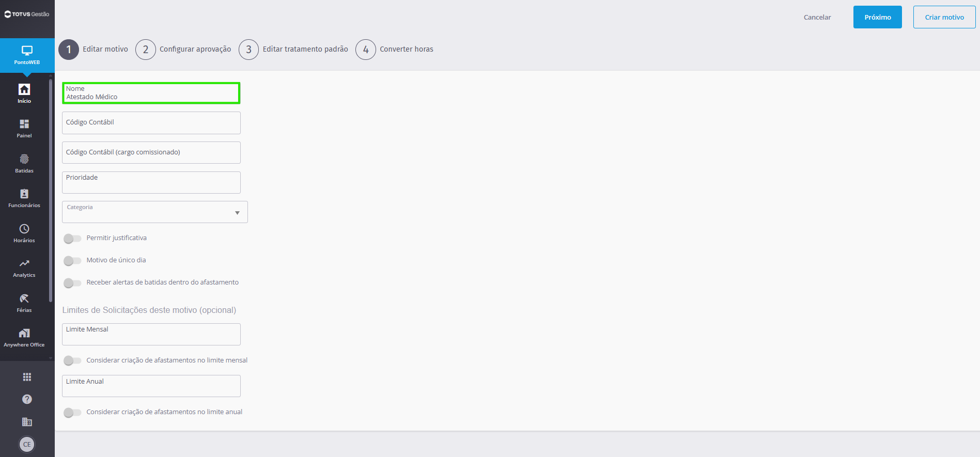Focus Código Contábil cargo comissionado field
Viewport: 980px width, 457px height.
(151, 153)
